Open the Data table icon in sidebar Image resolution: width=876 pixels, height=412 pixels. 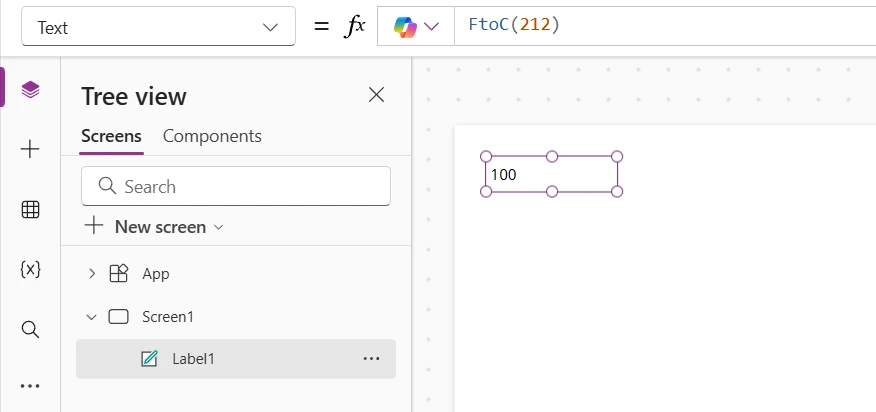(30, 209)
